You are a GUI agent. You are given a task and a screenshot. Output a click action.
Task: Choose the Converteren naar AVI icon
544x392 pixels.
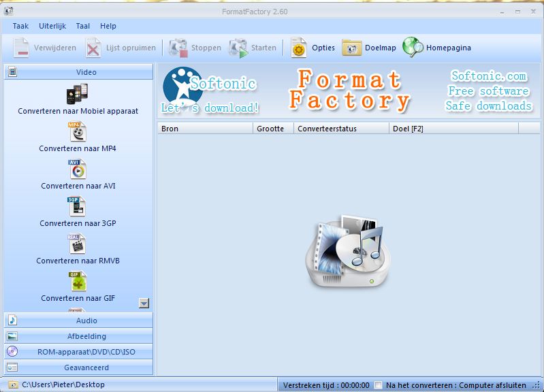coord(78,169)
